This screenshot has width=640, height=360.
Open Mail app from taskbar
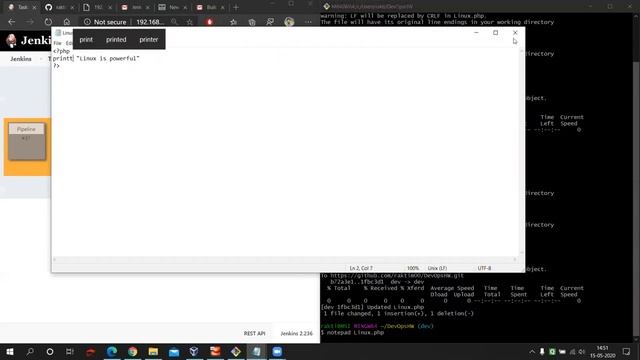click(x=174, y=351)
